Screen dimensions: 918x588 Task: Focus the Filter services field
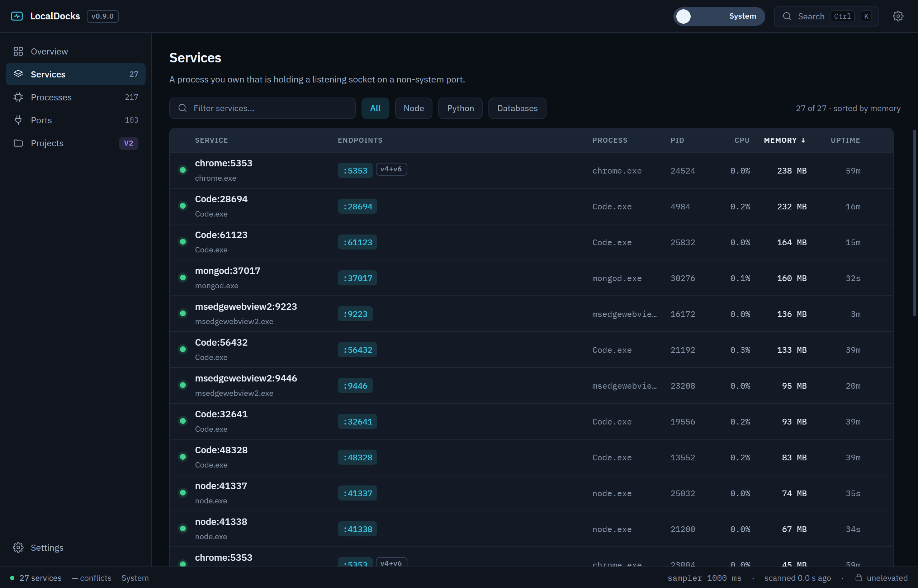[262, 108]
